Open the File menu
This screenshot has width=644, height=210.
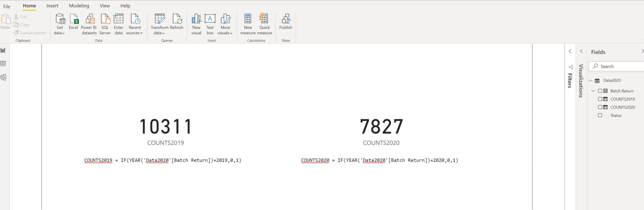click(x=7, y=6)
